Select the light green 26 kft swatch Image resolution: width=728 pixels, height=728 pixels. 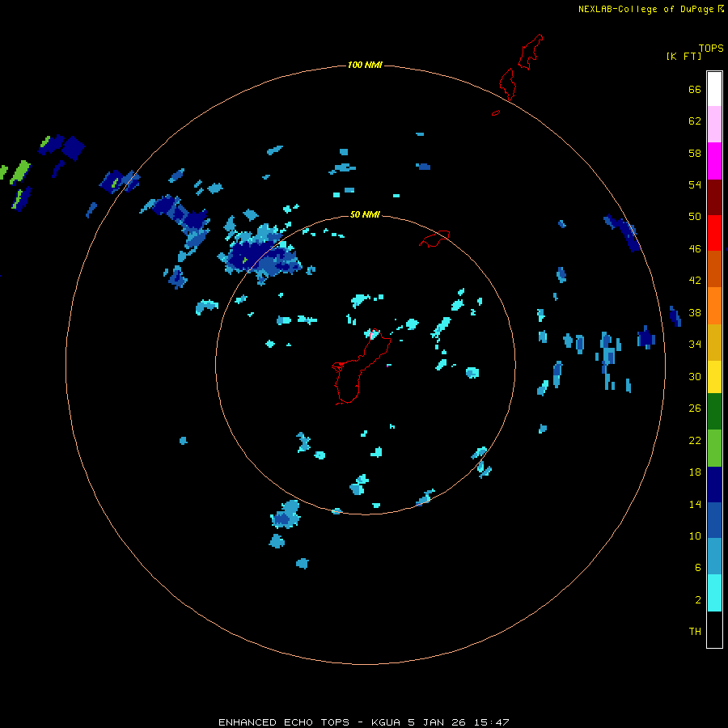pyautogui.click(x=714, y=448)
